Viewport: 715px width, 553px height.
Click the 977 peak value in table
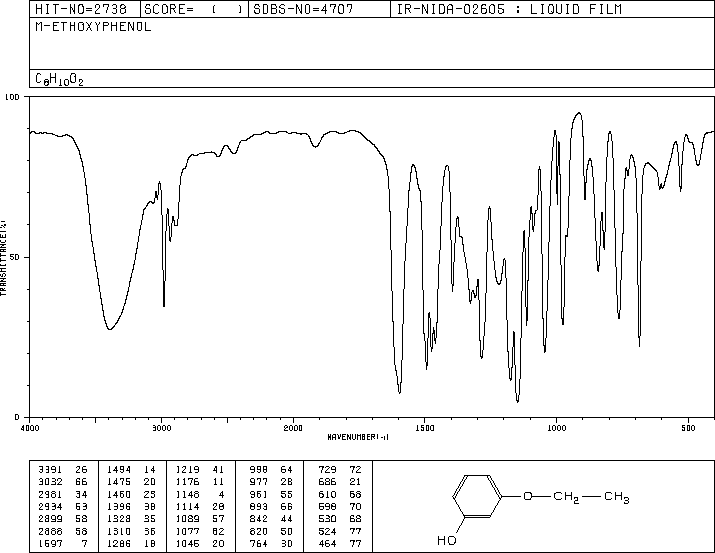point(259,481)
